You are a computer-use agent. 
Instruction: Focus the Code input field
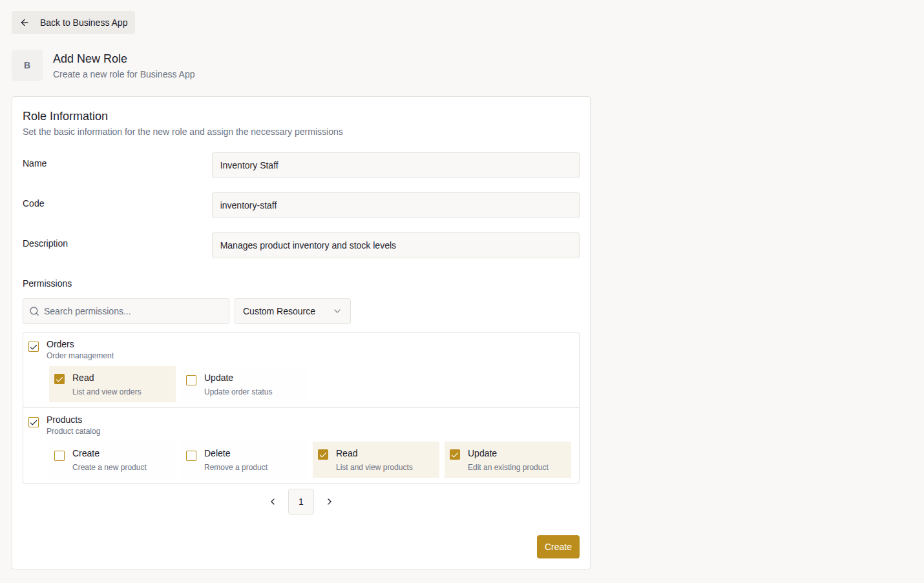click(x=395, y=205)
